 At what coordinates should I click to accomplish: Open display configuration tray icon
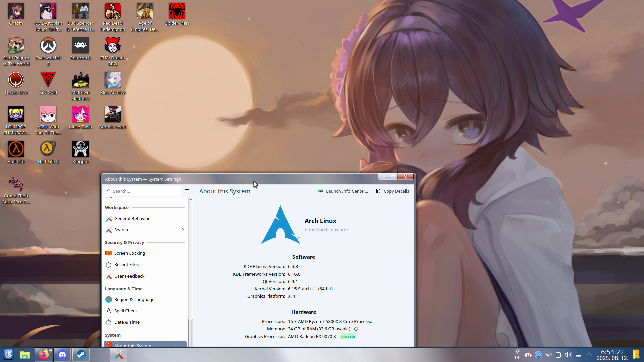point(579,355)
